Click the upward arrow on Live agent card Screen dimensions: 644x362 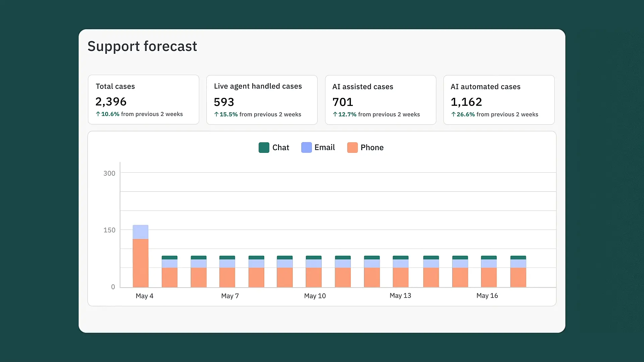click(x=216, y=114)
